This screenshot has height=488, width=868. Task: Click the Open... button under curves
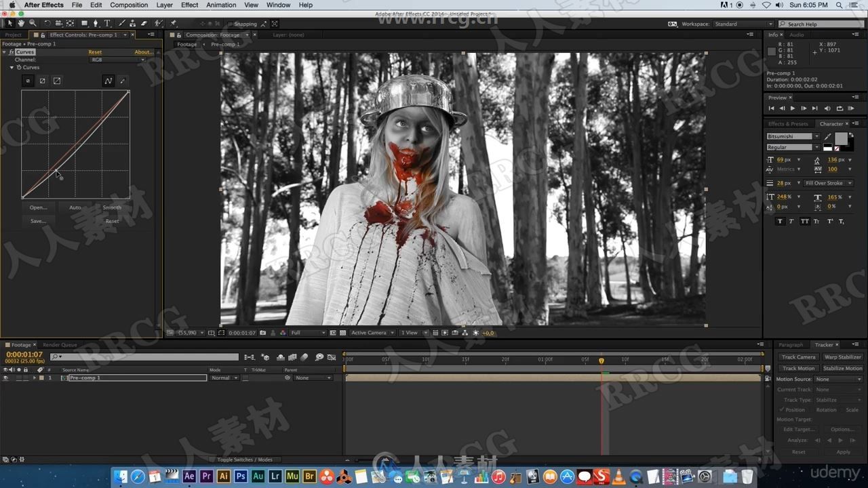point(38,207)
